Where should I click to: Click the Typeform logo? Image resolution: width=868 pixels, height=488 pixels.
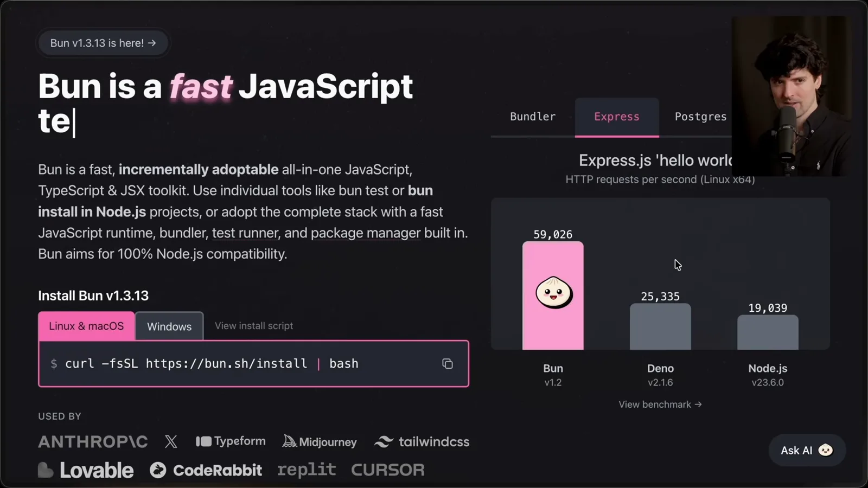coord(231,441)
